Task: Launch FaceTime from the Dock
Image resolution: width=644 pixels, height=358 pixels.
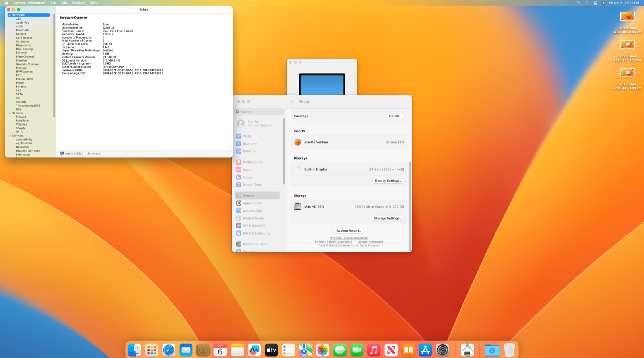Action: [357, 350]
